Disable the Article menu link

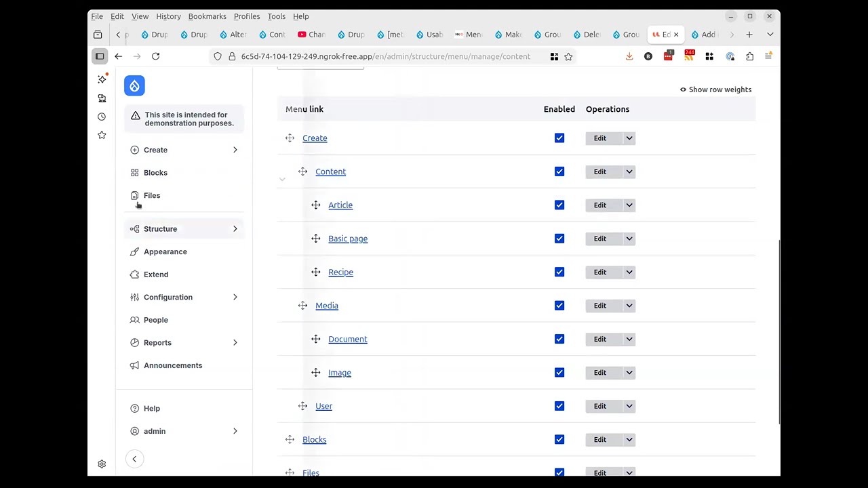pyautogui.click(x=559, y=205)
